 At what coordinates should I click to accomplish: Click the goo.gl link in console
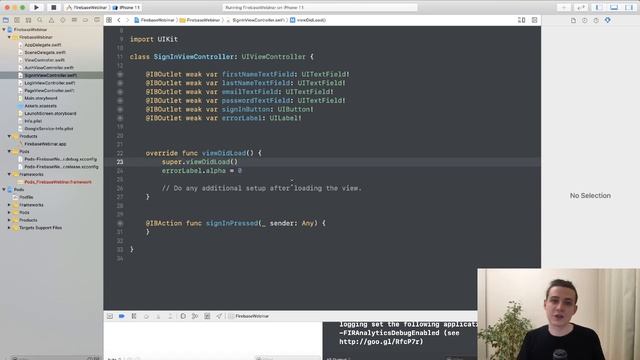pos(381,342)
